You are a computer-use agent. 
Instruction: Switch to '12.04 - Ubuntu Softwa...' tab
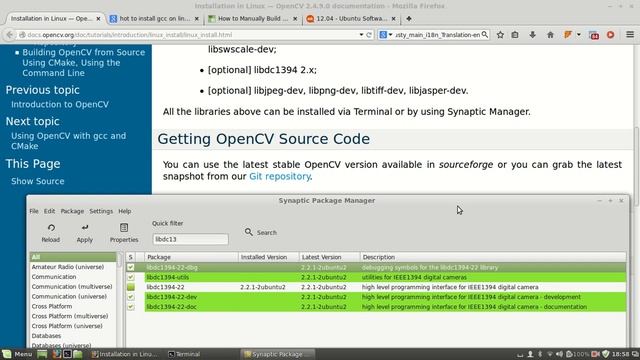pos(351,18)
